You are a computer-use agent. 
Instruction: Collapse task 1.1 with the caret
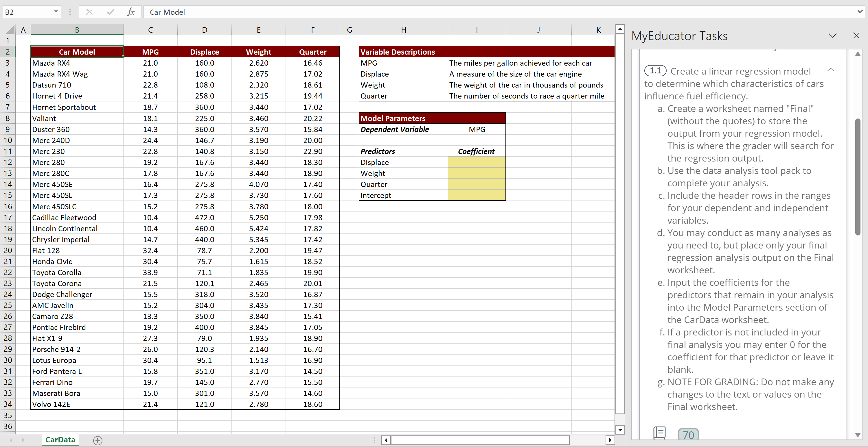click(x=831, y=70)
